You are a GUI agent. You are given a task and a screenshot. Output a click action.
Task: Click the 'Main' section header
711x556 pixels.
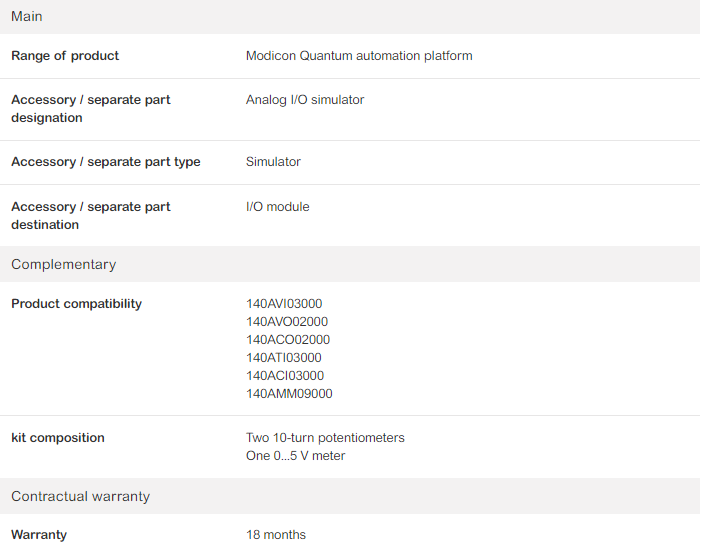[x=350, y=17]
